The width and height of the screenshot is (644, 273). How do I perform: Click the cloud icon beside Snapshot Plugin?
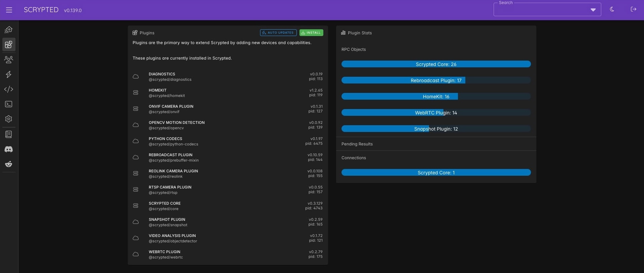pos(136,222)
